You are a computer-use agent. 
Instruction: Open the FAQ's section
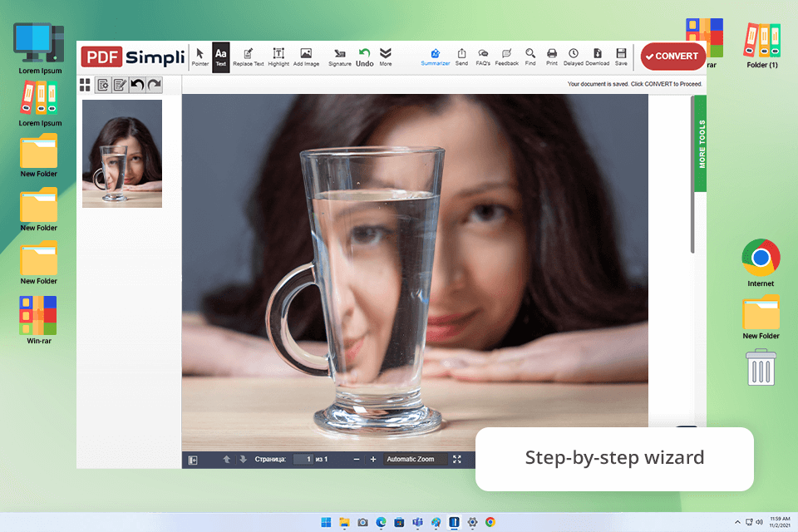(483, 57)
